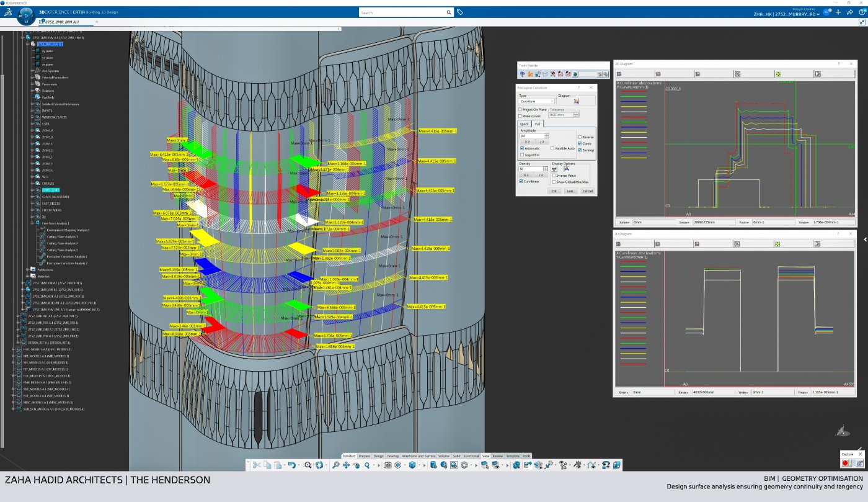
Task: Click Cancel in Porcupine Curvature dialog
Action: click(587, 191)
